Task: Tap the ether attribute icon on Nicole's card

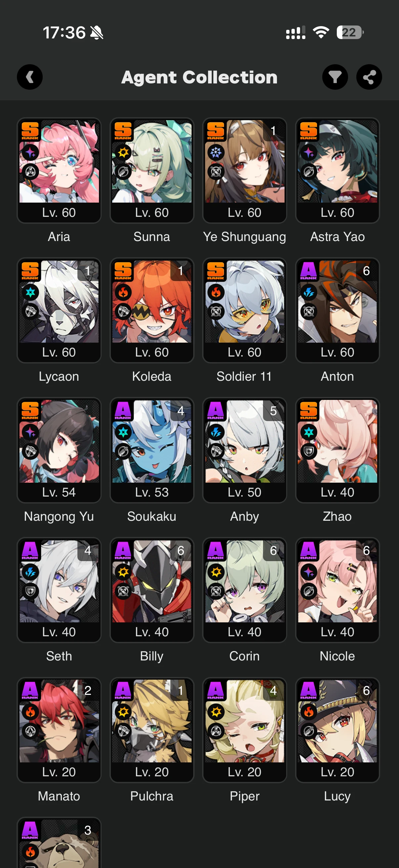Action: click(309, 572)
